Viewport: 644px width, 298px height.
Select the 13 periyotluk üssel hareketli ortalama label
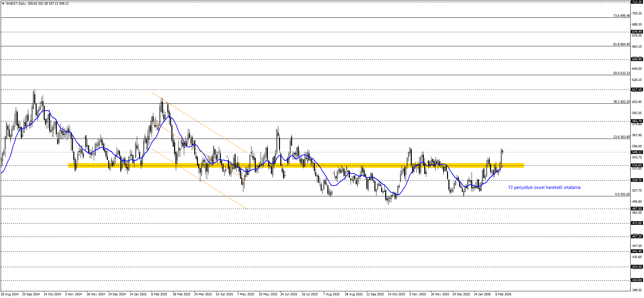[544, 188]
